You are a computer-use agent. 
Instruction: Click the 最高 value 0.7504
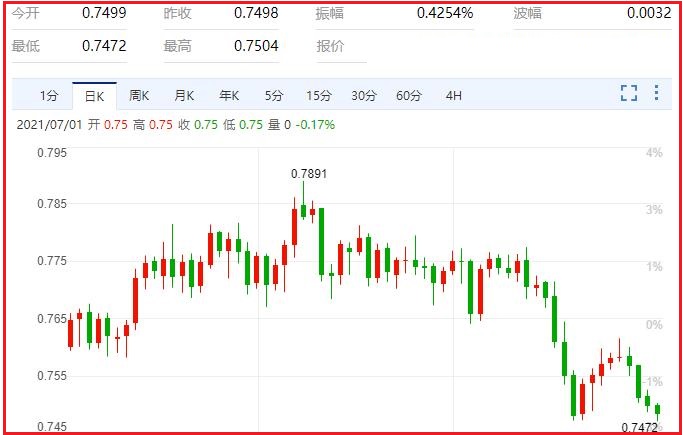click(256, 46)
